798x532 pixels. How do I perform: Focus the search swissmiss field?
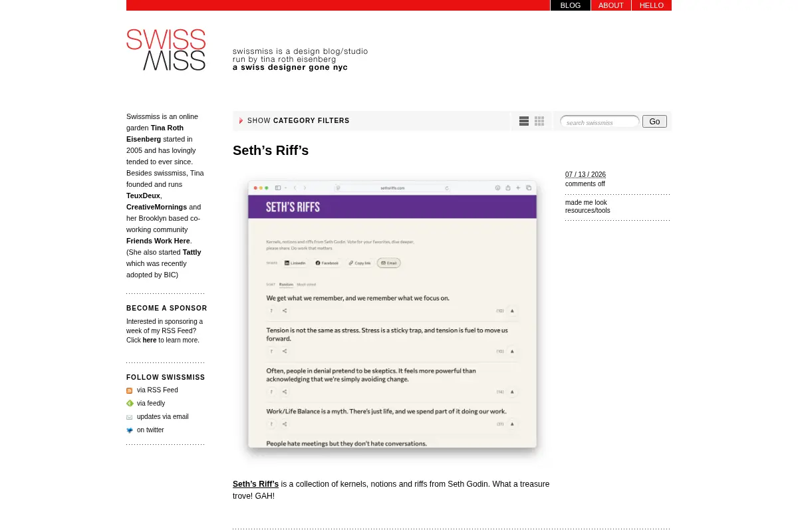(x=599, y=122)
